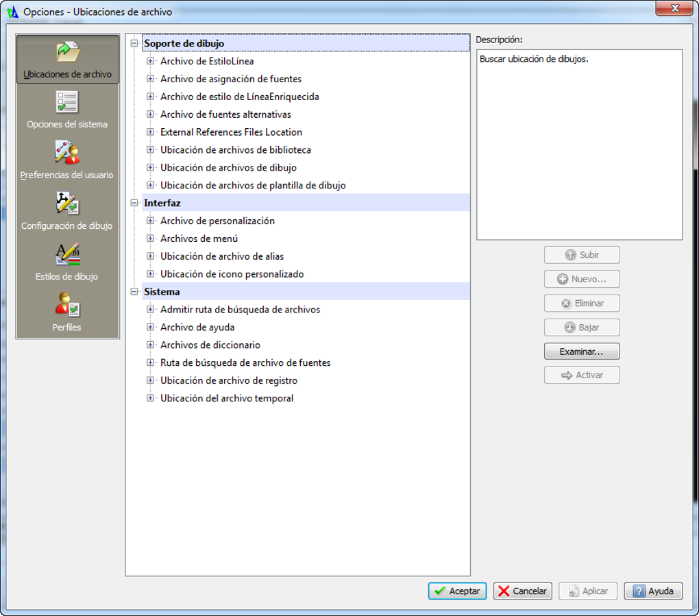Viewport: 699px width, 616px height.
Task: Select the Soporte de dibujo heading
Action: [184, 43]
